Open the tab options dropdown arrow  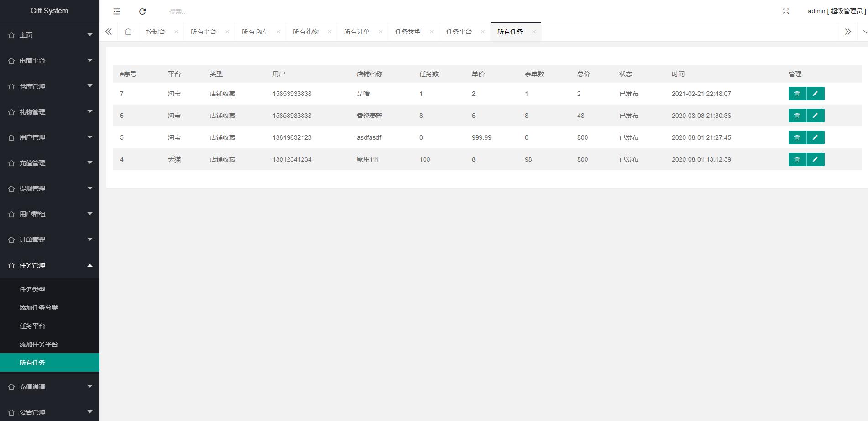point(864,32)
